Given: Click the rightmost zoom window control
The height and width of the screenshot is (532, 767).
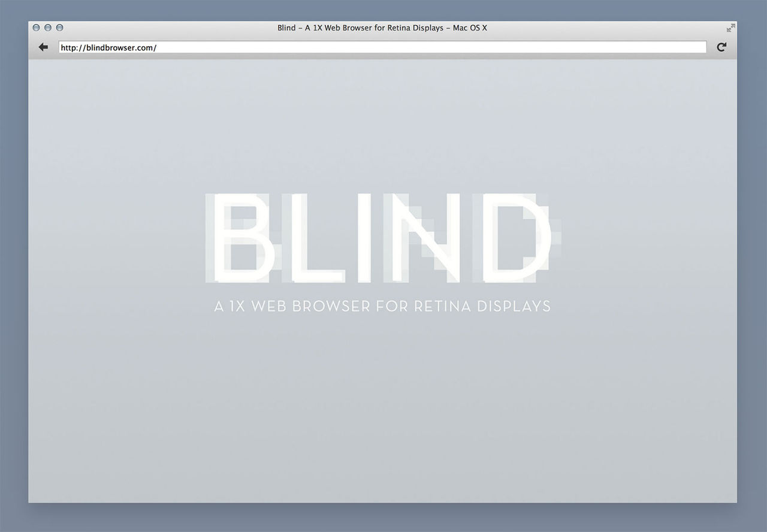Looking at the screenshot, I should [x=59, y=27].
